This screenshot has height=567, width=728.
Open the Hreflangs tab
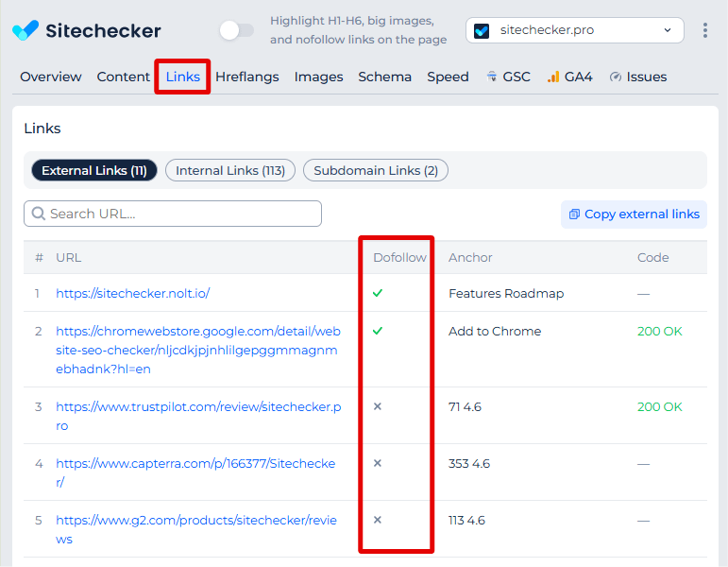point(247,77)
